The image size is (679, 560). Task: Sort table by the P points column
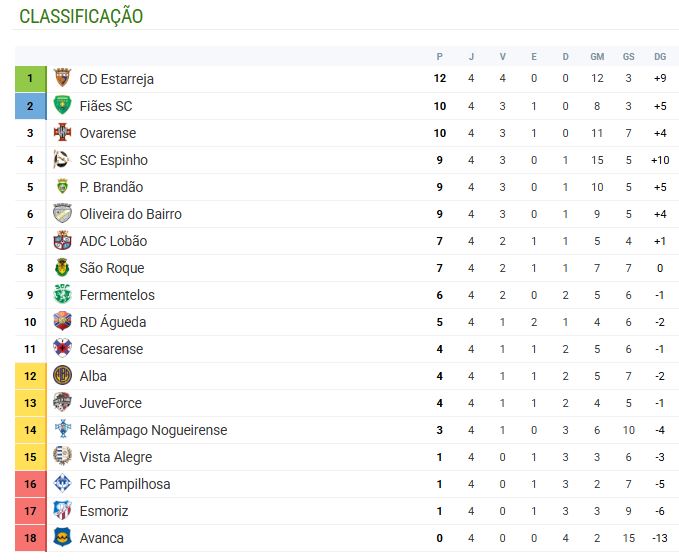(x=440, y=56)
